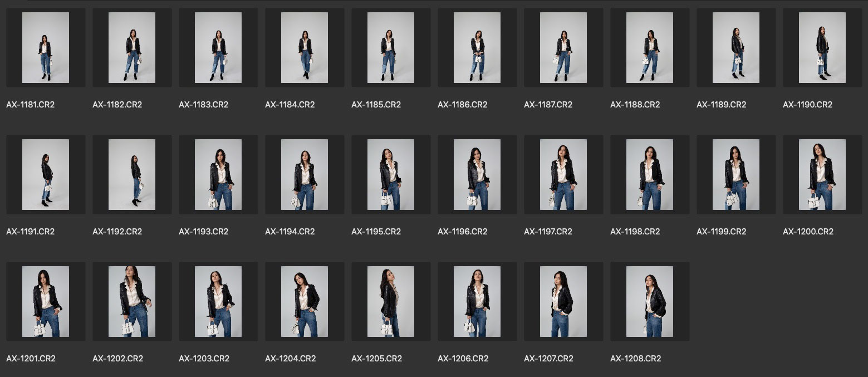The height and width of the screenshot is (377, 868).
Task: Select the AX-1203.CR2 filename text
Action: pos(204,359)
